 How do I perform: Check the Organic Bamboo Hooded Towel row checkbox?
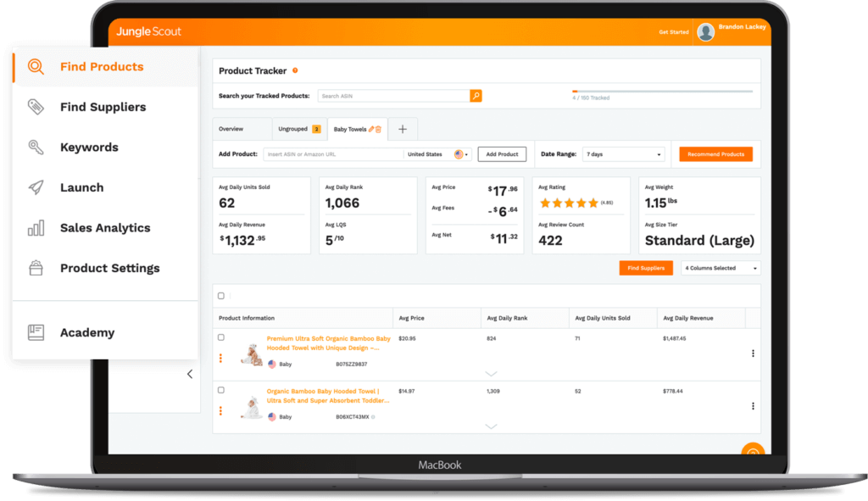tap(221, 390)
